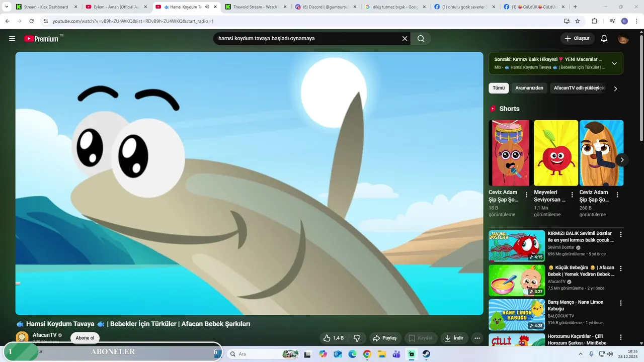Image resolution: width=644 pixels, height=362 pixels.
Task: Dislike the video with thumbs down
Action: coord(357,338)
